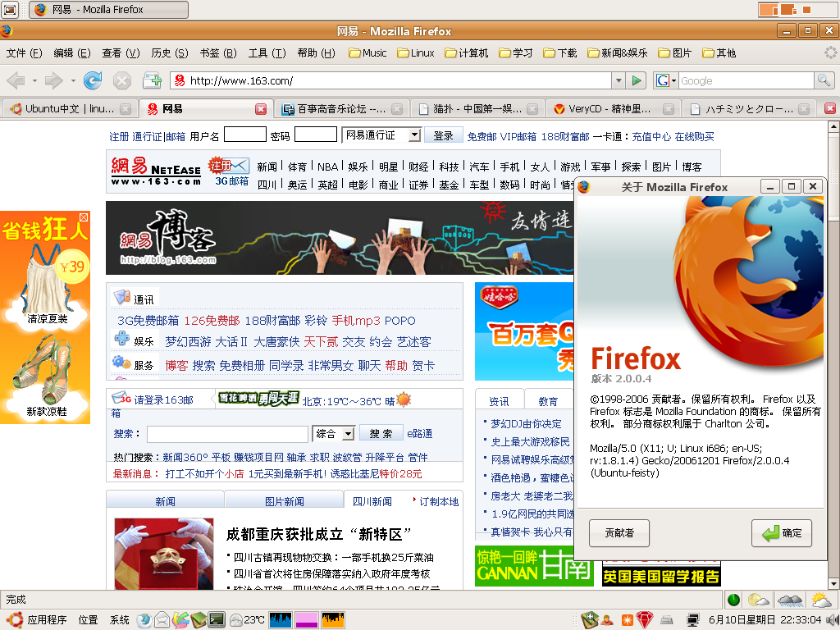The image size is (840, 630).
Task: Close the 省钱狂人 side advertisement
Action: (84, 217)
